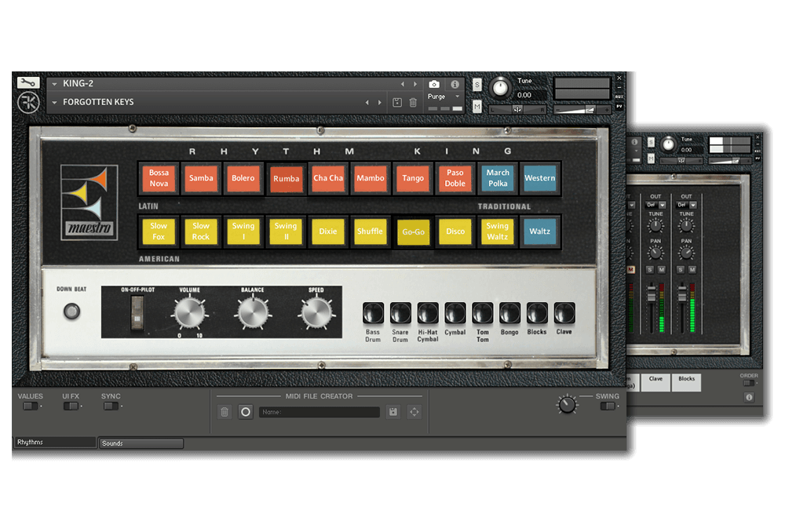Toggle the SYNC switch

point(111,406)
